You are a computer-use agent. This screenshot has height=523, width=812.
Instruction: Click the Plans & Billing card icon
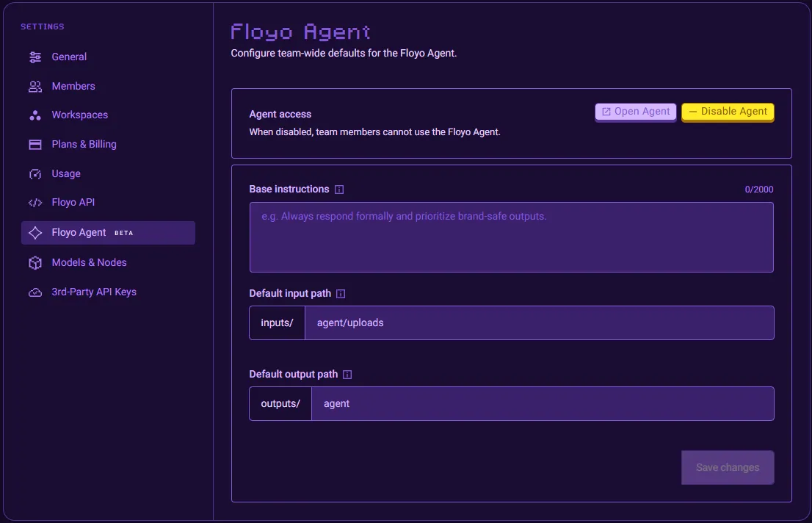pyautogui.click(x=35, y=145)
